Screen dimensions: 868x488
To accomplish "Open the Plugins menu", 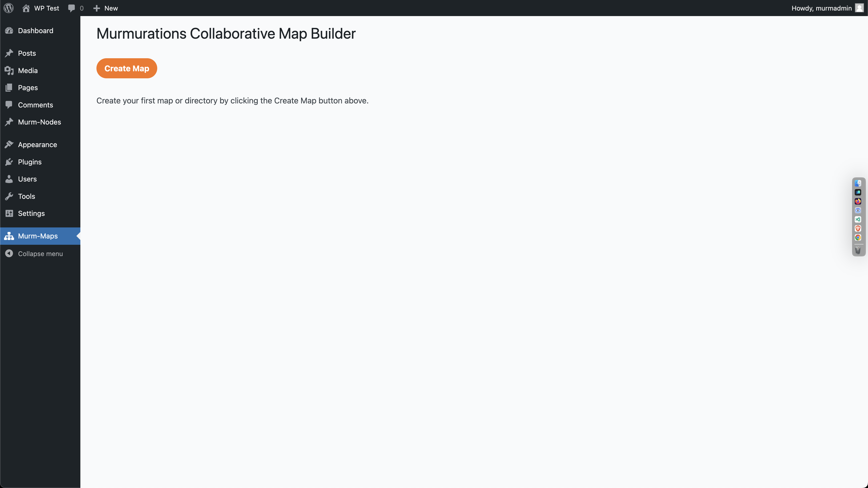I will point(30,162).
